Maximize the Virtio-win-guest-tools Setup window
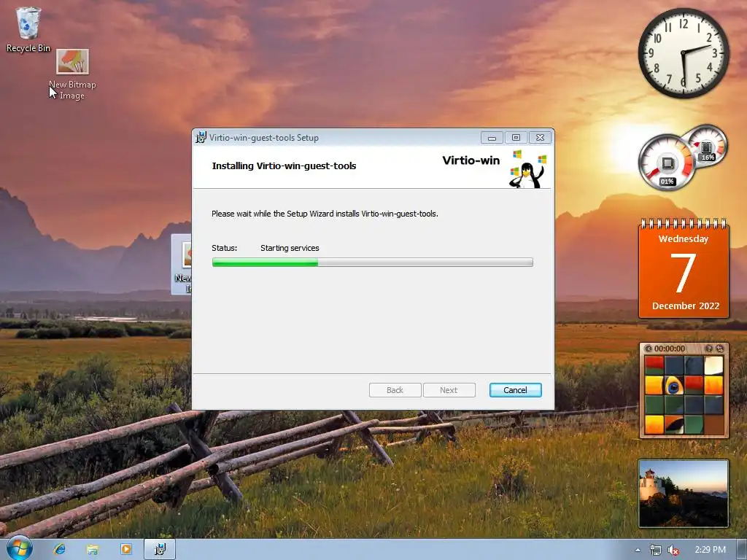The height and width of the screenshot is (560, 747). pyautogui.click(x=516, y=138)
